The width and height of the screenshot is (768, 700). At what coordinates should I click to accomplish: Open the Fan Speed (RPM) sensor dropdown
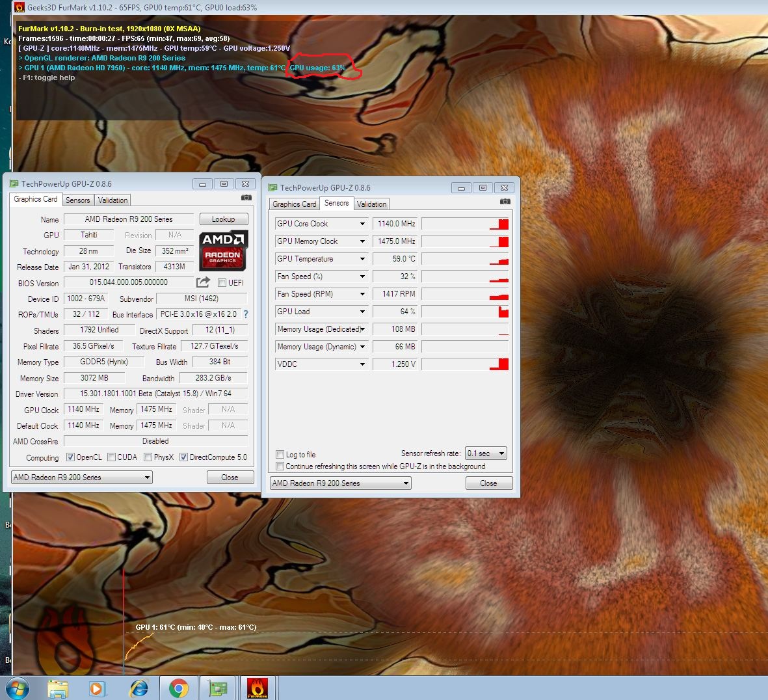pyautogui.click(x=362, y=295)
